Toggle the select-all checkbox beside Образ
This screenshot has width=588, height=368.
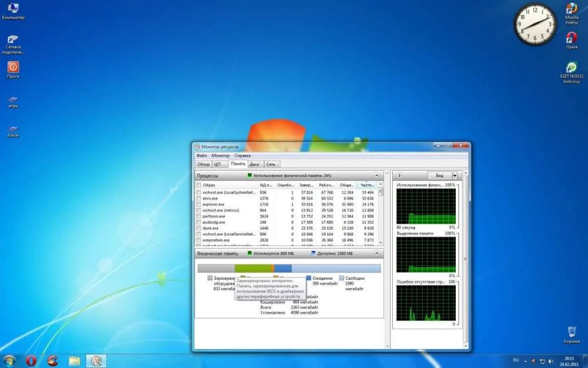199,185
